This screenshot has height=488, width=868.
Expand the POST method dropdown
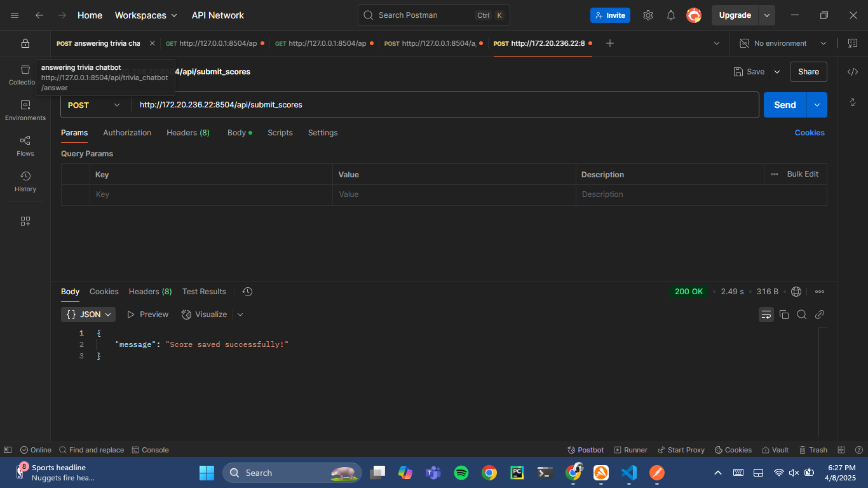click(x=94, y=105)
